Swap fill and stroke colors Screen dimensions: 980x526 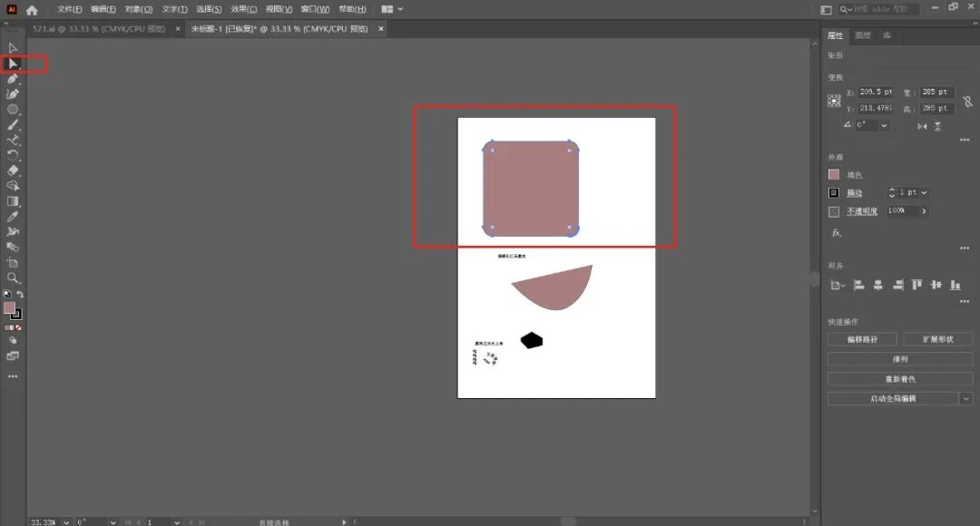click(x=20, y=294)
